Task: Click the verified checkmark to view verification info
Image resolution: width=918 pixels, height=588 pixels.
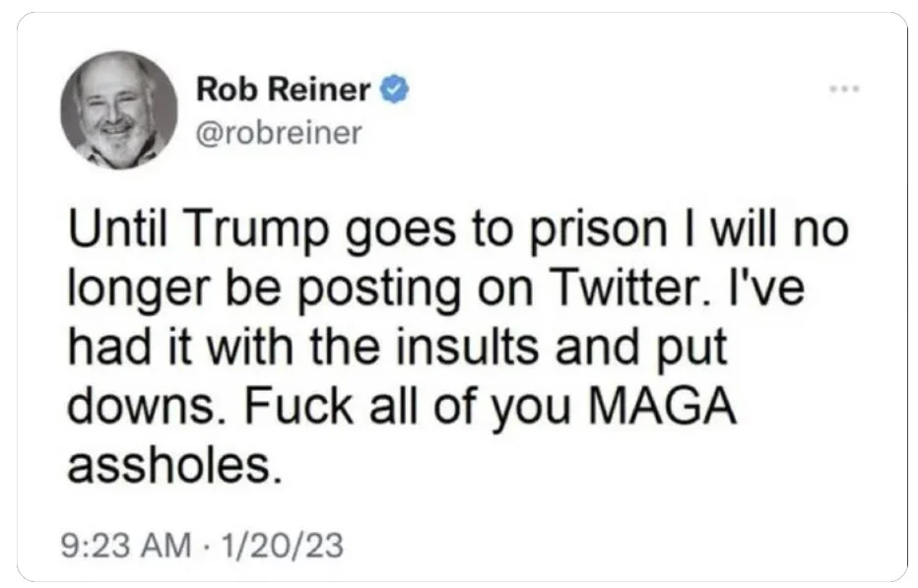Action: (394, 87)
